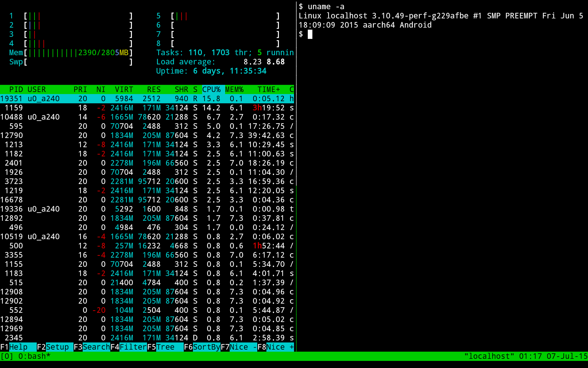Sort processes by the PID column

[x=16, y=89]
